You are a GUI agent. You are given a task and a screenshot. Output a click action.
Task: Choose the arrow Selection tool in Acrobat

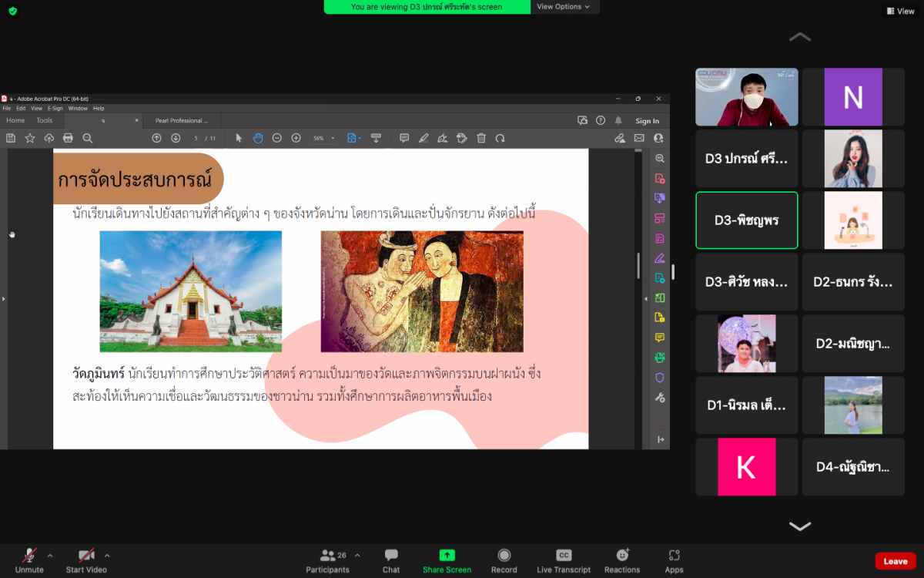pos(239,138)
